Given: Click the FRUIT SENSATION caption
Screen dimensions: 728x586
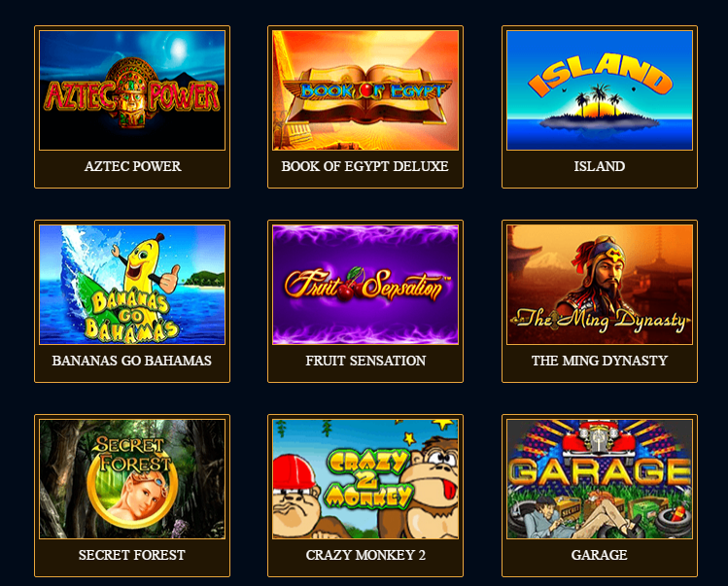Looking at the screenshot, I should pyautogui.click(x=365, y=361).
